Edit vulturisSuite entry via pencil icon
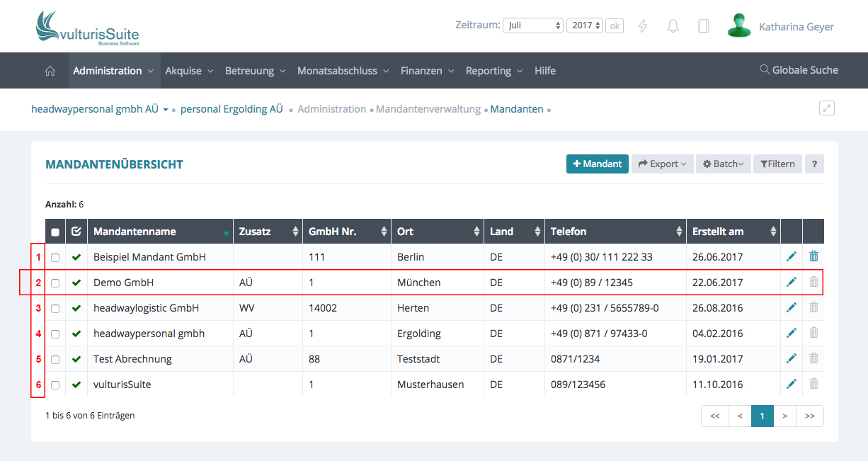The width and height of the screenshot is (868, 461). coord(792,384)
